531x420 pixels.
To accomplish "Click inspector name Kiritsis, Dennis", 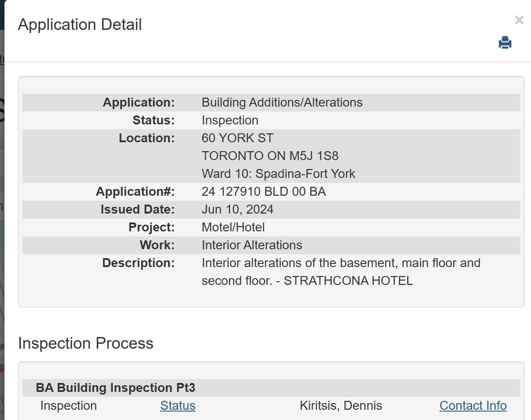I will pos(341,406).
